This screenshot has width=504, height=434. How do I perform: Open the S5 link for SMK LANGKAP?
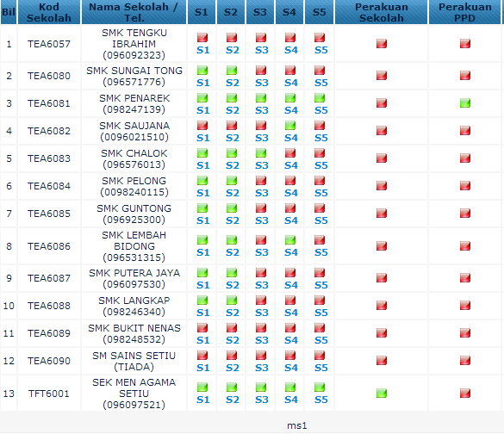click(321, 313)
